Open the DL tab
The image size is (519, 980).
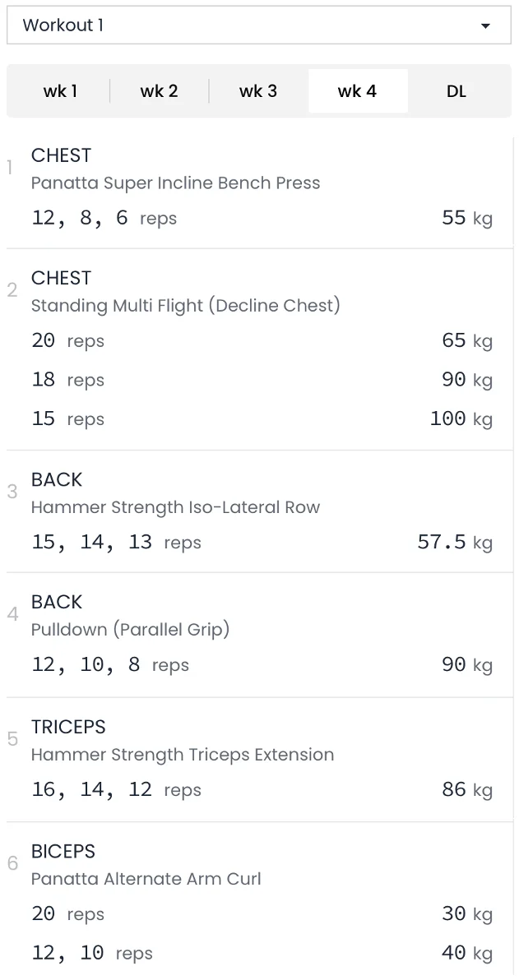[456, 91]
